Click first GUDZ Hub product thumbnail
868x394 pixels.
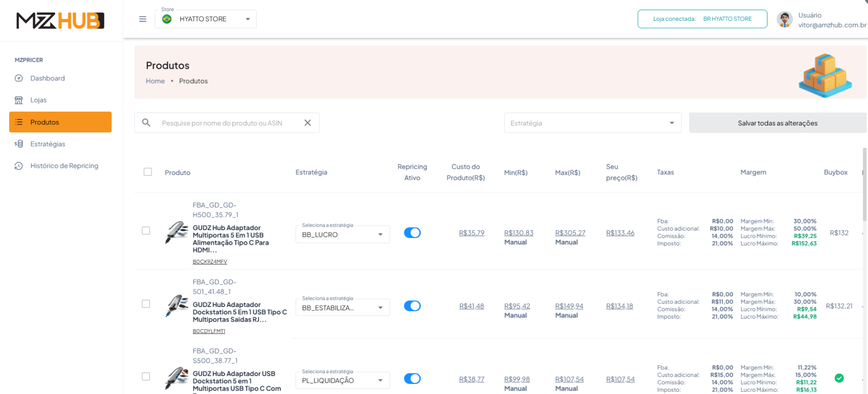[x=176, y=232]
